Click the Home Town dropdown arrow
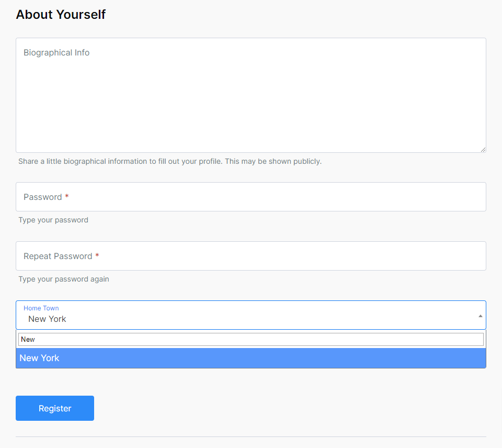 [x=480, y=316]
